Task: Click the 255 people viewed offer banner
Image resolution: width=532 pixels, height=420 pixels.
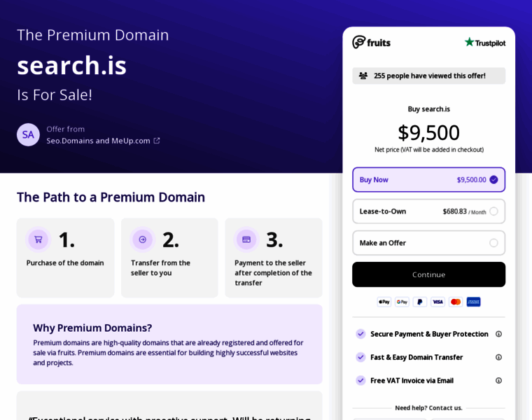Action: point(428,76)
